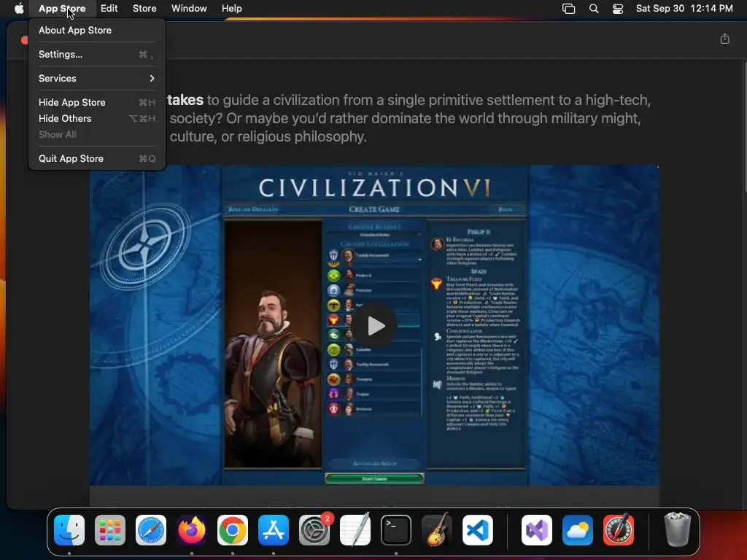Open Terminal from the Dock
This screenshot has width=747, height=560.
396,530
